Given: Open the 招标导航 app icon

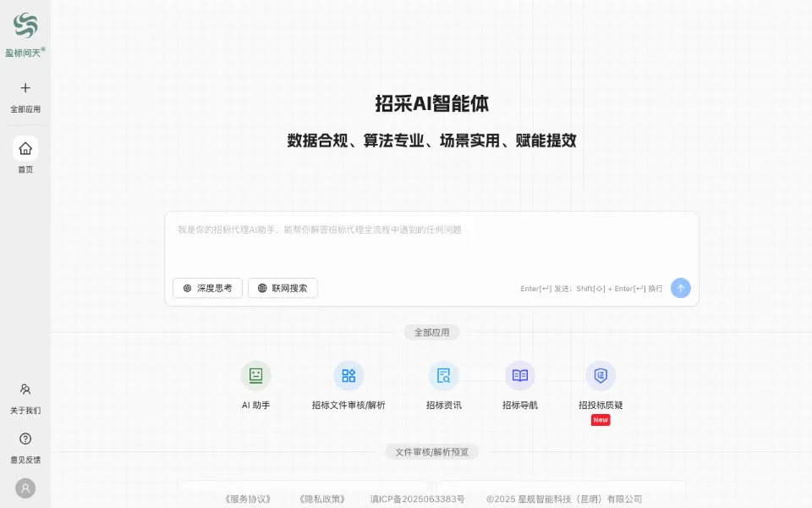Looking at the screenshot, I should pyautogui.click(x=520, y=375).
